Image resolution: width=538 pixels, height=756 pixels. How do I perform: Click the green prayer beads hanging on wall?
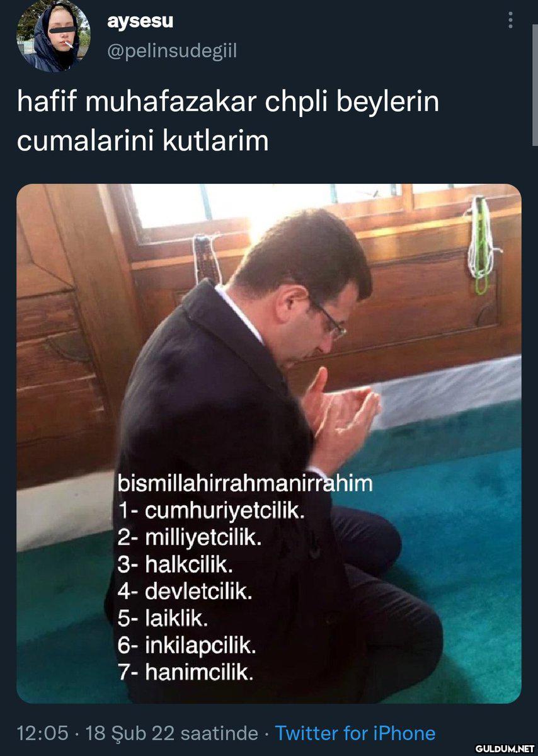(x=483, y=244)
